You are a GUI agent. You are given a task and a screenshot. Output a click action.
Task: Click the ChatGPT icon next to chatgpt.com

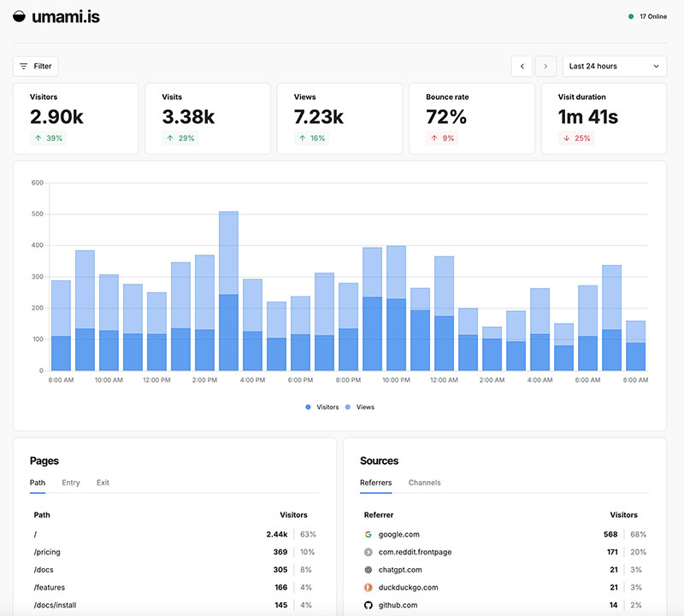(368, 569)
